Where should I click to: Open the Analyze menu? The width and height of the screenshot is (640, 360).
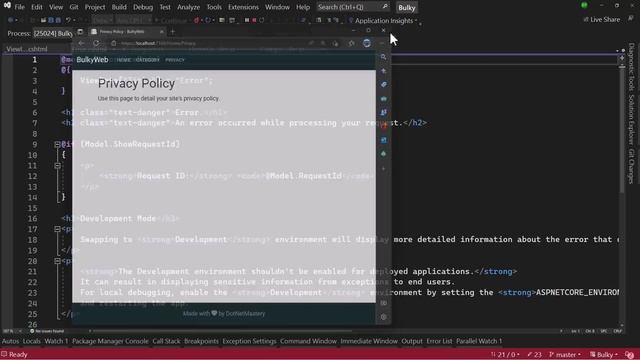[x=189, y=7]
